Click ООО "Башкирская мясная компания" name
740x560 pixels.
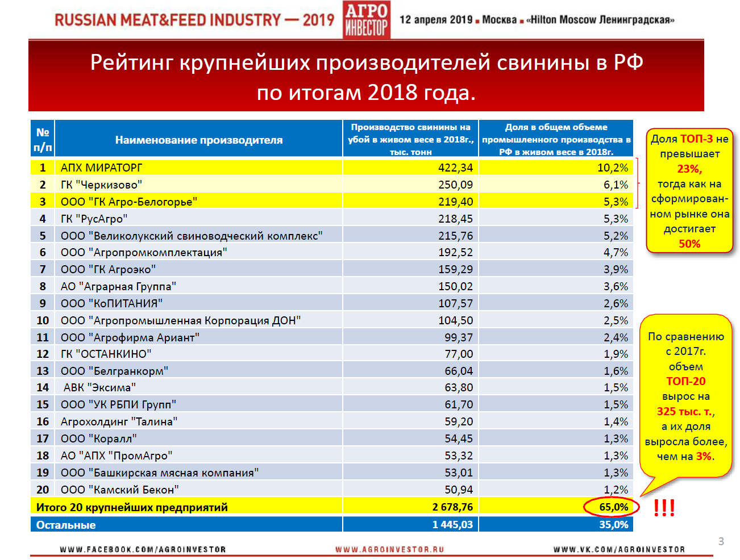pyautogui.click(x=160, y=473)
